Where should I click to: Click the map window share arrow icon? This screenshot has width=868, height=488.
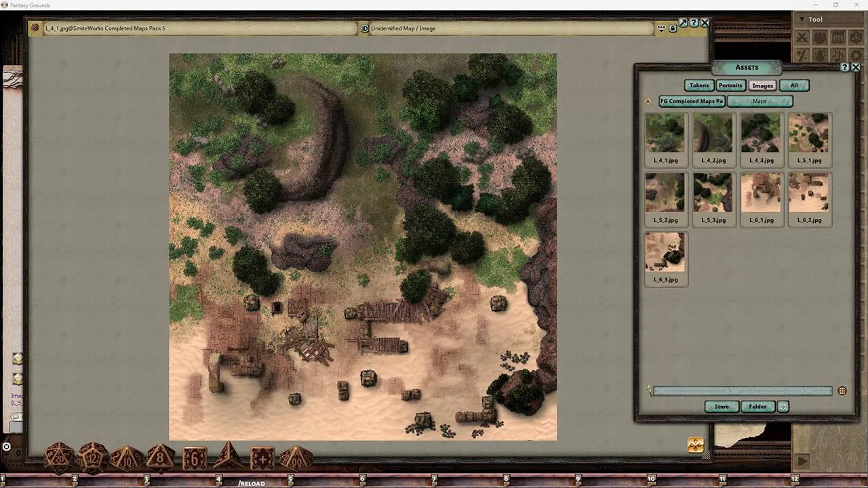click(x=684, y=22)
